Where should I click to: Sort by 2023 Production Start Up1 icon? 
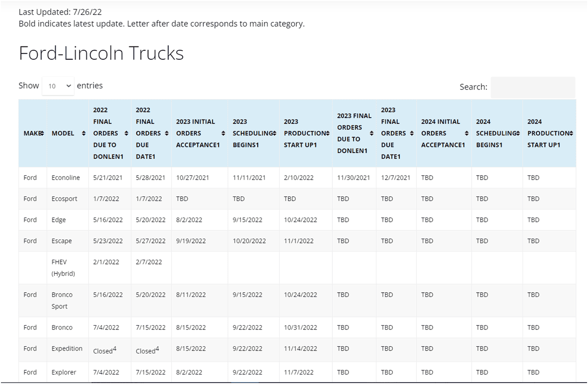(x=327, y=133)
